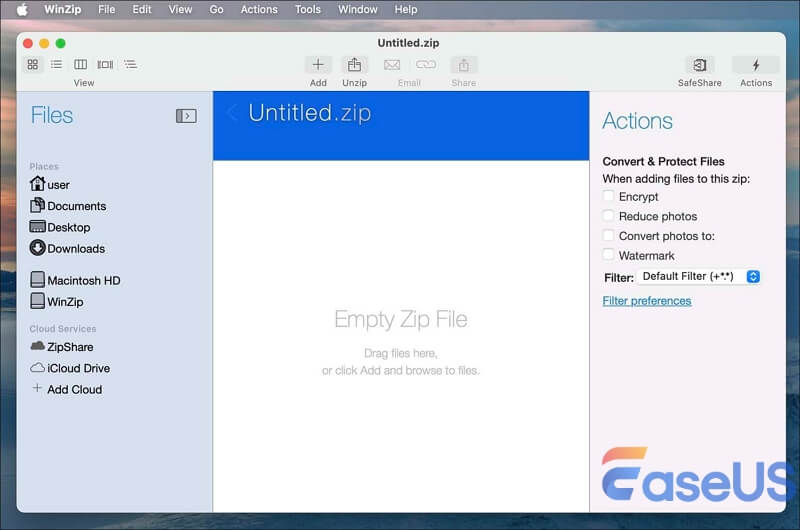
Task: Enable the Encrypt checkbox
Action: pyautogui.click(x=608, y=196)
